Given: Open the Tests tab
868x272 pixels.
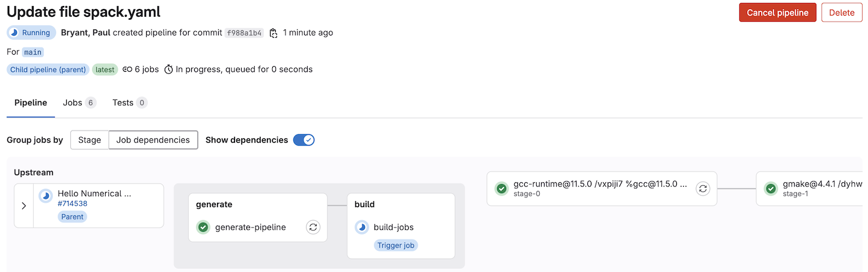Looking at the screenshot, I should click(x=129, y=103).
